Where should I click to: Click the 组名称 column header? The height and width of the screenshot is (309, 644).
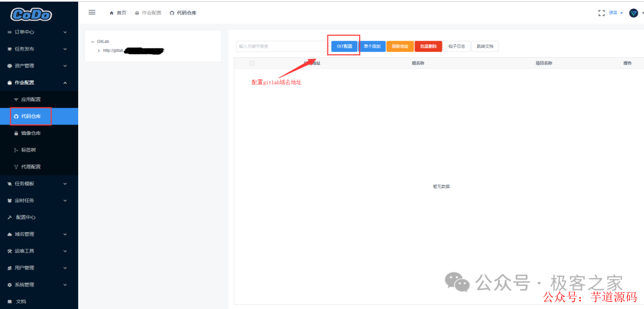click(x=418, y=63)
